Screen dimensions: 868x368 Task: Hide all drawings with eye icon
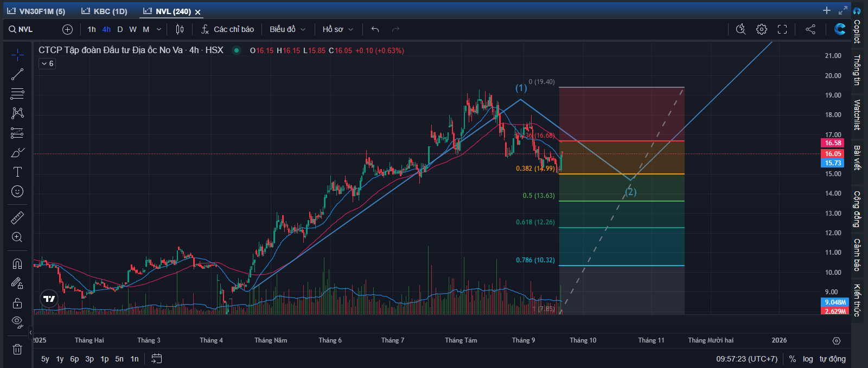(17, 322)
